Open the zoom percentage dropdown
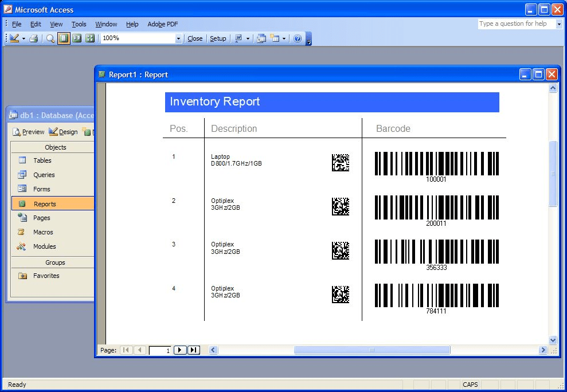This screenshot has height=392, width=567. pos(178,38)
